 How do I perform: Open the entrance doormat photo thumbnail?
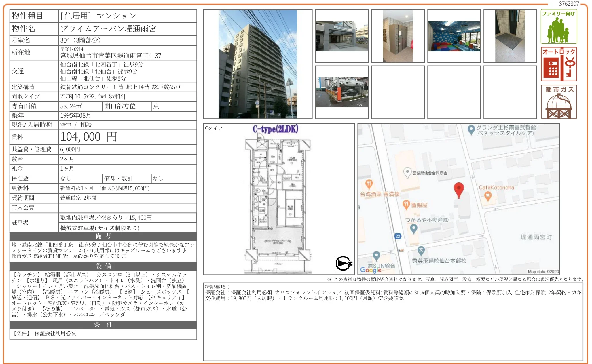[x=510, y=36]
